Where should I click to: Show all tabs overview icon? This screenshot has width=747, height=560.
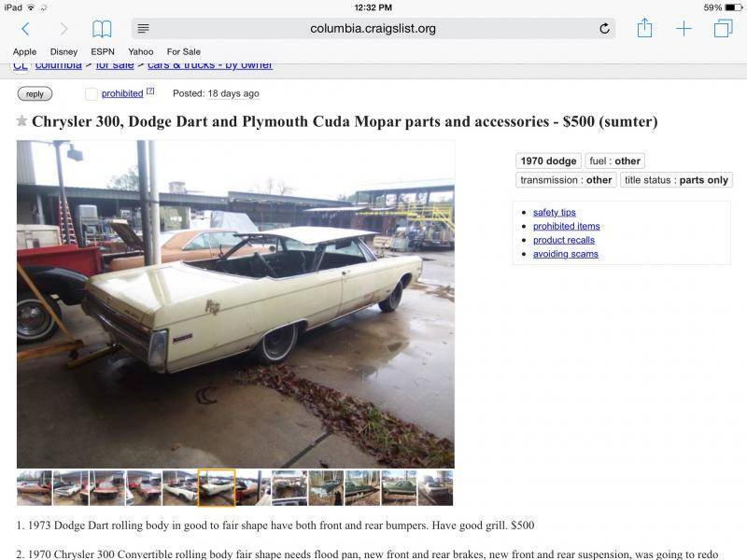pos(723,29)
